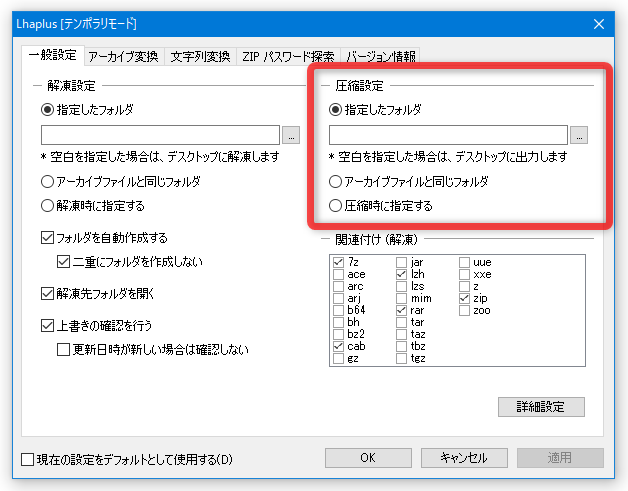Check the z file association

[464, 286]
